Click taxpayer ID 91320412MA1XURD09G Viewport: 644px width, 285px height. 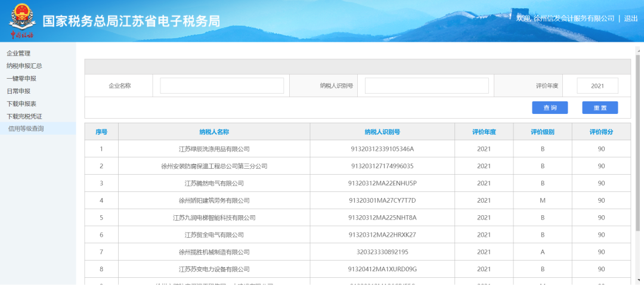(x=382, y=269)
